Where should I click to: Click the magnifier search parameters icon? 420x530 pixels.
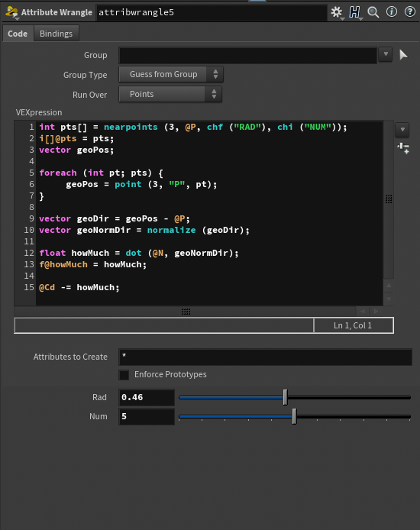pos(373,12)
